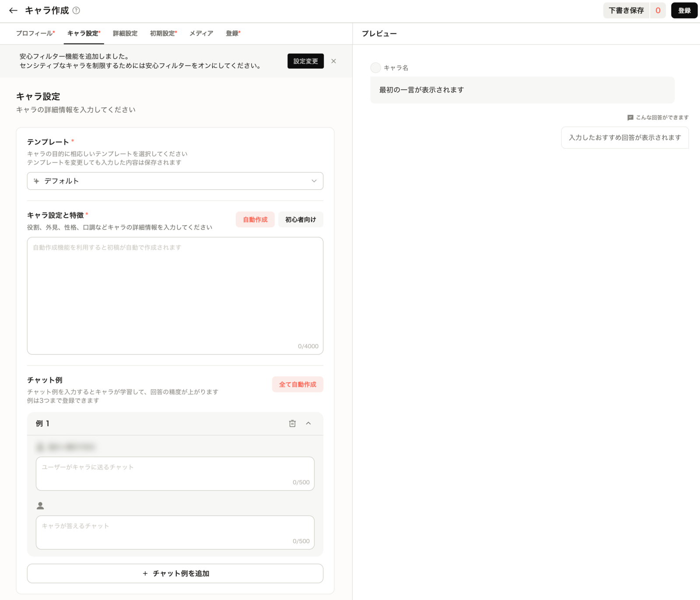Click the 0/4000 character counter
This screenshot has height=600, width=700.
click(308, 346)
